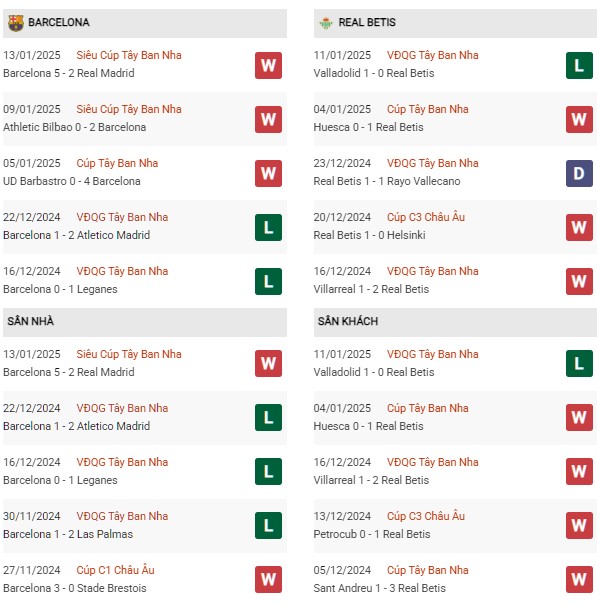Image resolution: width=597 pixels, height=605 pixels.
Task: Click the D badge for Real Betis 1-1 Rayo Vallecano
Action: [579, 173]
